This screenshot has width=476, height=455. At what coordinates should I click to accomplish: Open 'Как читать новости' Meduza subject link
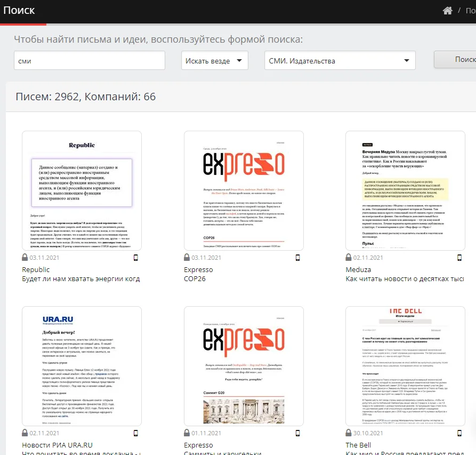click(x=410, y=278)
